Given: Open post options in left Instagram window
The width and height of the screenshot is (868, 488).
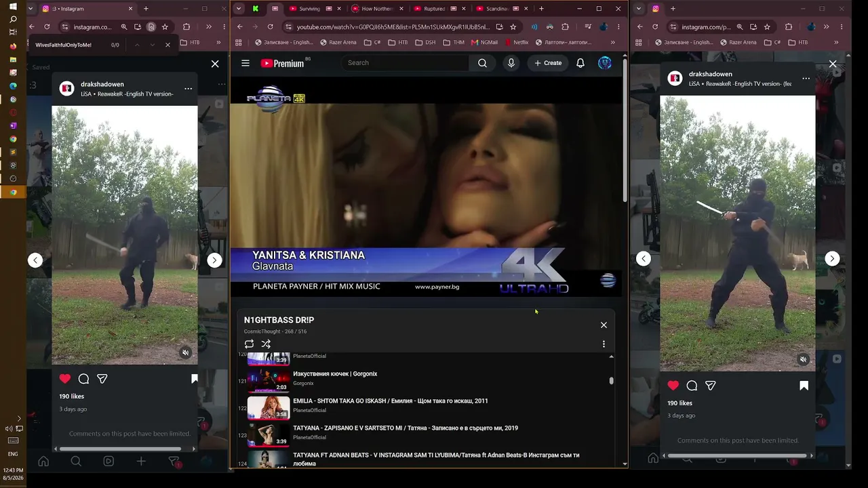Looking at the screenshot, I should [188, 89].
